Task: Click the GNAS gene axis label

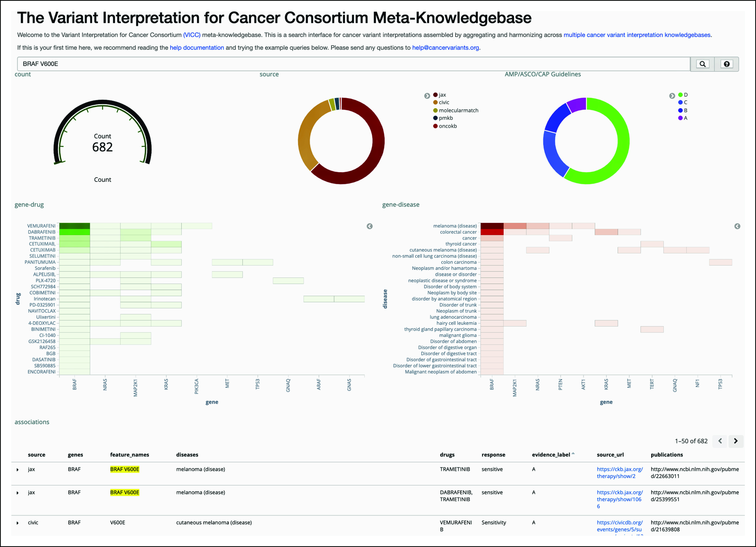Action: pos(349,385)
